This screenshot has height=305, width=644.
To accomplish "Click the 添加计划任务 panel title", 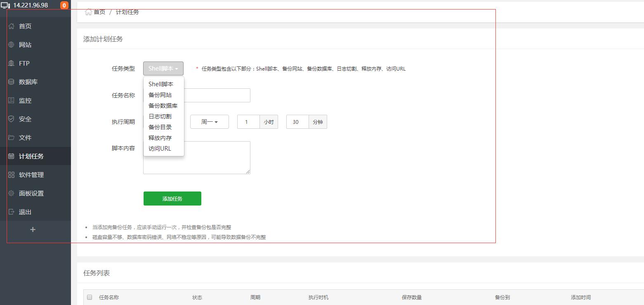I will [x=103, y=39].
